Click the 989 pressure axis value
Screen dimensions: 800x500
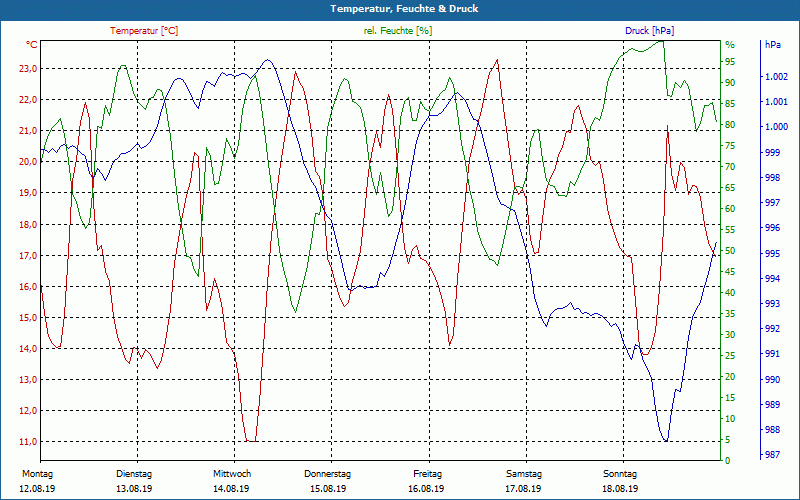tap(772, 405)
